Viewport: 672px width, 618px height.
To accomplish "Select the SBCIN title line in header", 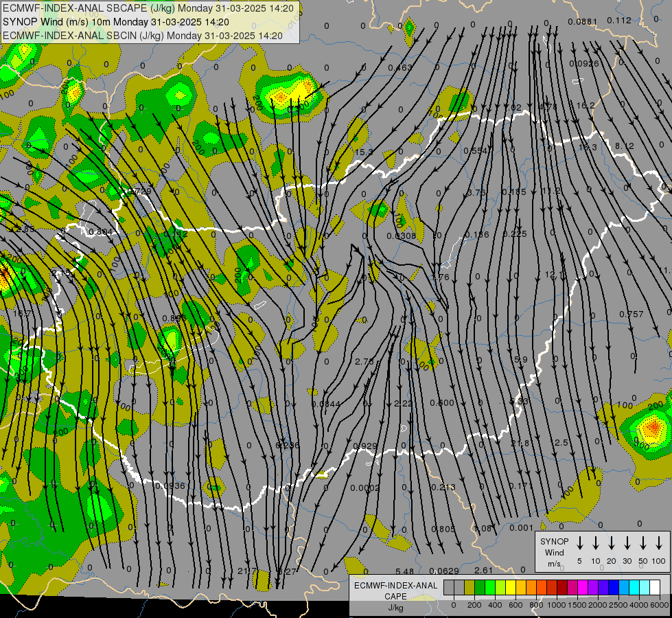I will (143, 36).
